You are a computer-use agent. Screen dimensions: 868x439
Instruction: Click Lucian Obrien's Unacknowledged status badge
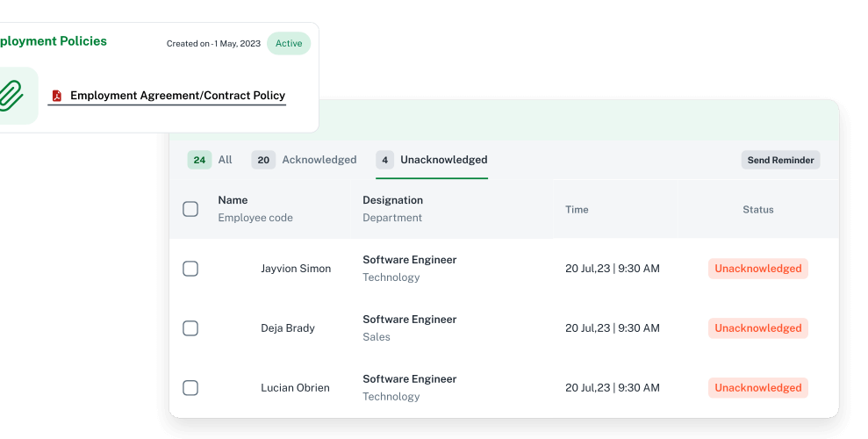click(757, 388)
